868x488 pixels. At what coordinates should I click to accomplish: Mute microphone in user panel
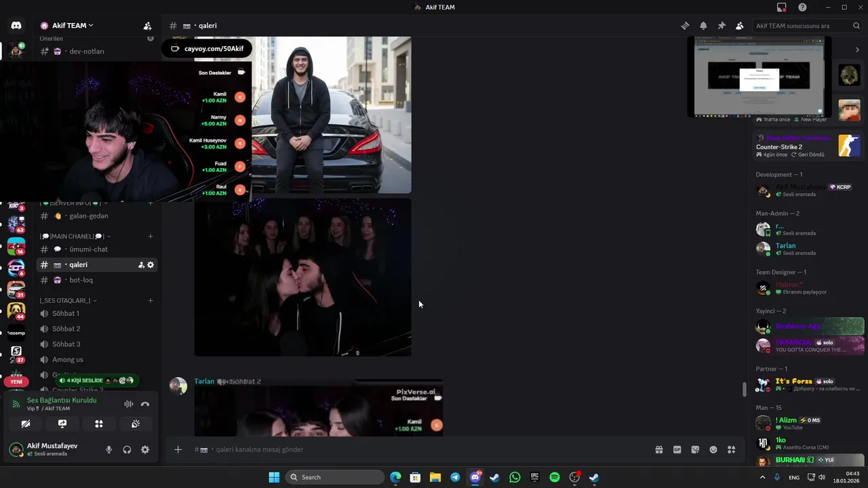pos(108,449)
